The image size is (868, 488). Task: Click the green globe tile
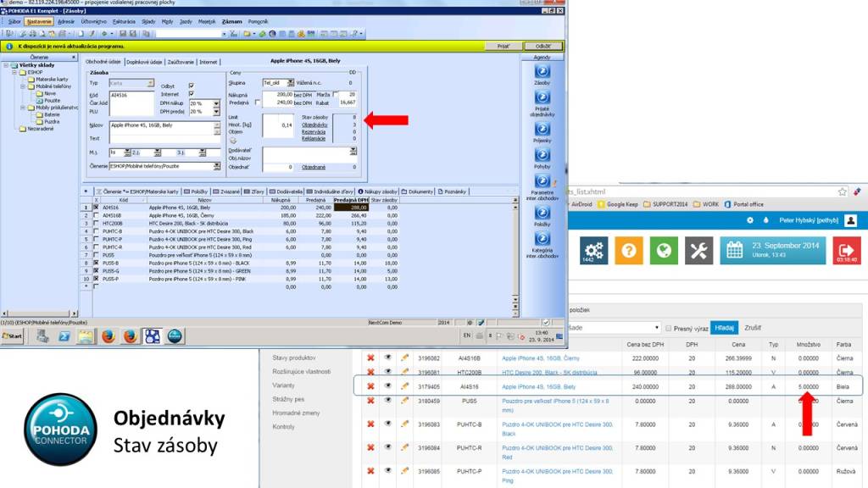664,250
